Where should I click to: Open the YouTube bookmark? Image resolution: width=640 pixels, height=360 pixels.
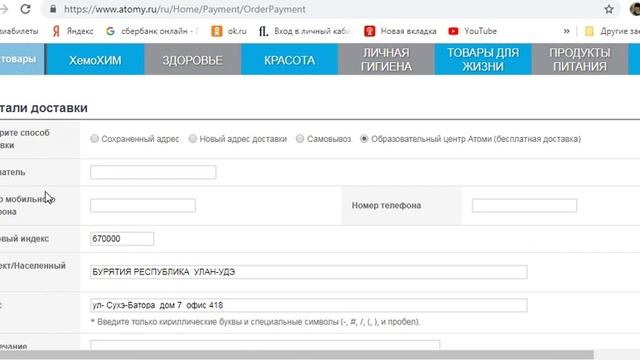(473, 31)
